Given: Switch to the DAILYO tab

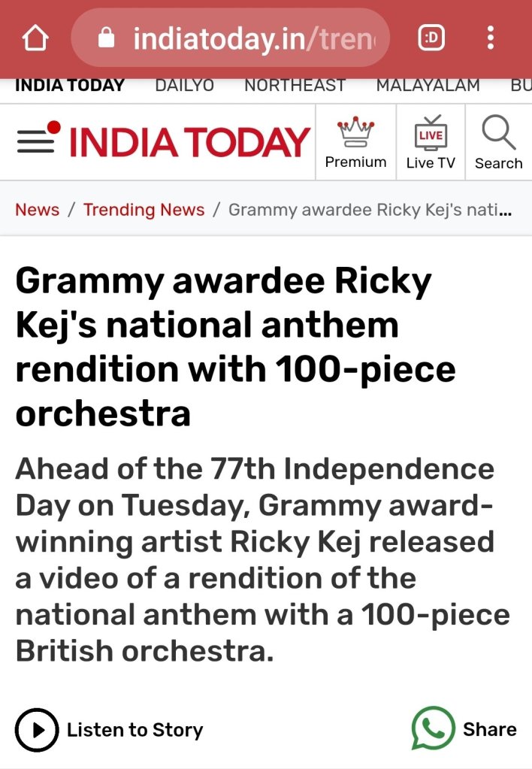Looking at the screenshot, I should point(184,86).
